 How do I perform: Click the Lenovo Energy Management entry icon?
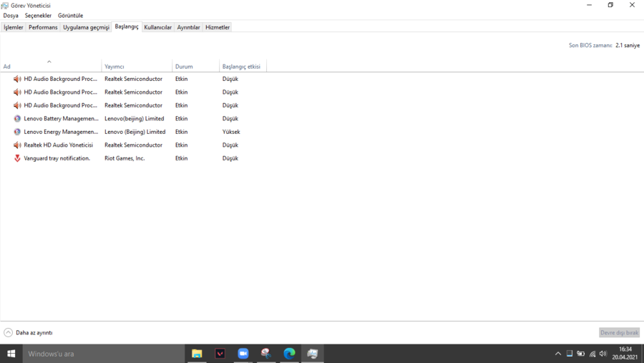pos(17,132)
